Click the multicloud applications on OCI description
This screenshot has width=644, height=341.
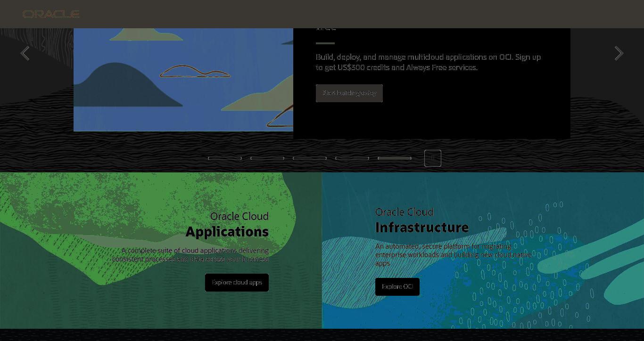pyautogui.click(x=429, y=62)
